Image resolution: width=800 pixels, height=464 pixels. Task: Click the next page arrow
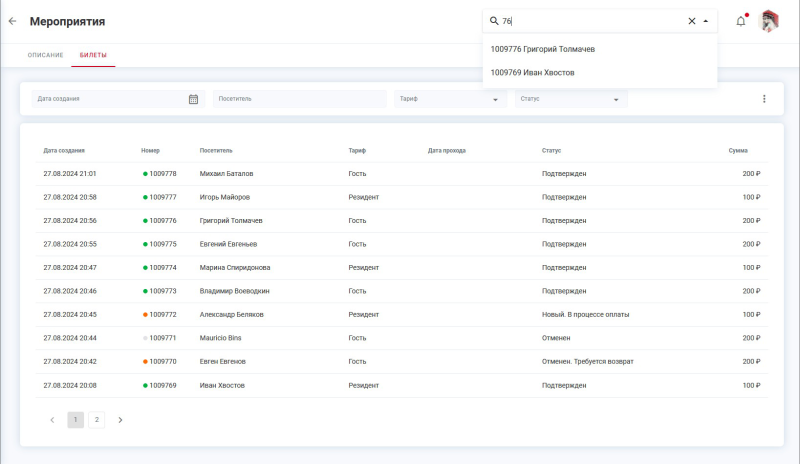pyautogui.click(x=121, y=420)
